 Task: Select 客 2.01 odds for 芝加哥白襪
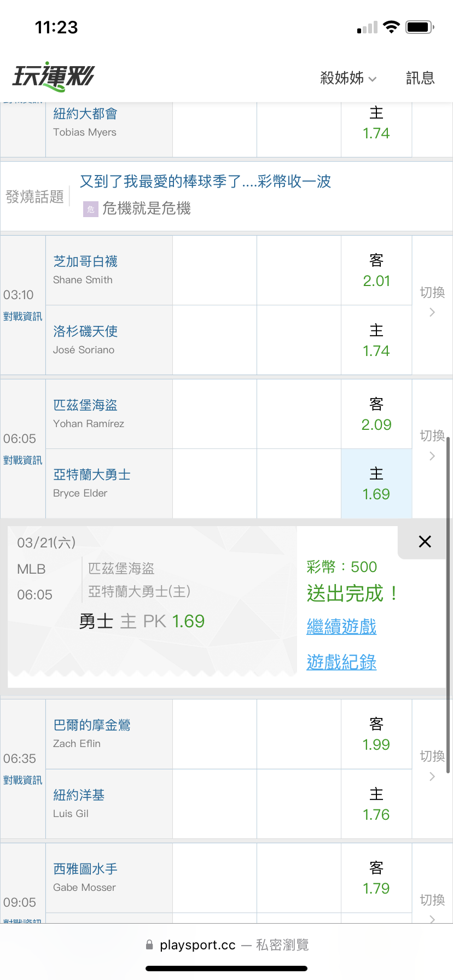[x=376, y=271]
